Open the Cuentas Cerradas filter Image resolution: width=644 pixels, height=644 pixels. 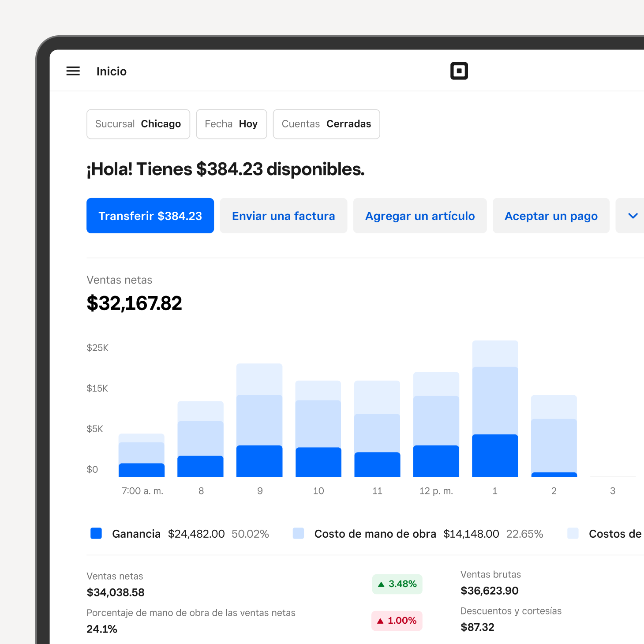click(x=326, y=124)
